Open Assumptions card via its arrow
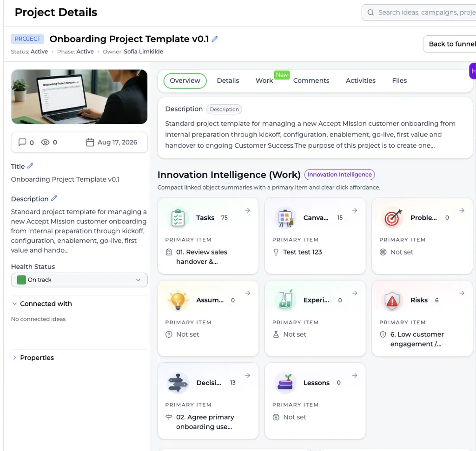Viewport: 476px width, 451px height. click(248, 293)
